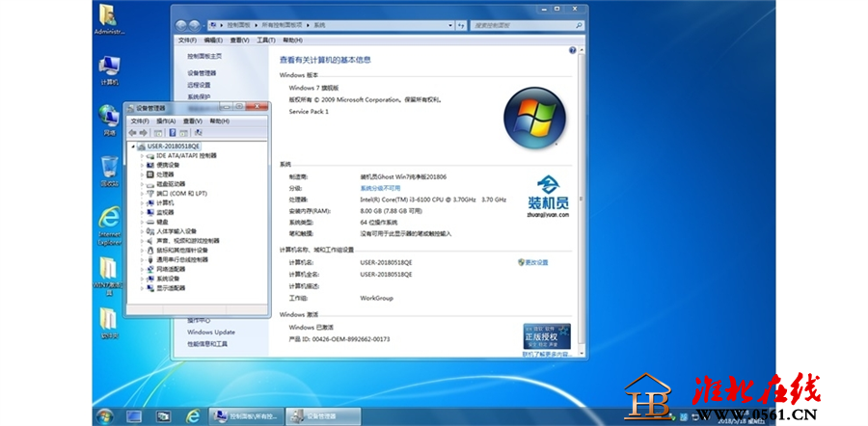Open 工具(T) menu in the System window

point(266,40)
